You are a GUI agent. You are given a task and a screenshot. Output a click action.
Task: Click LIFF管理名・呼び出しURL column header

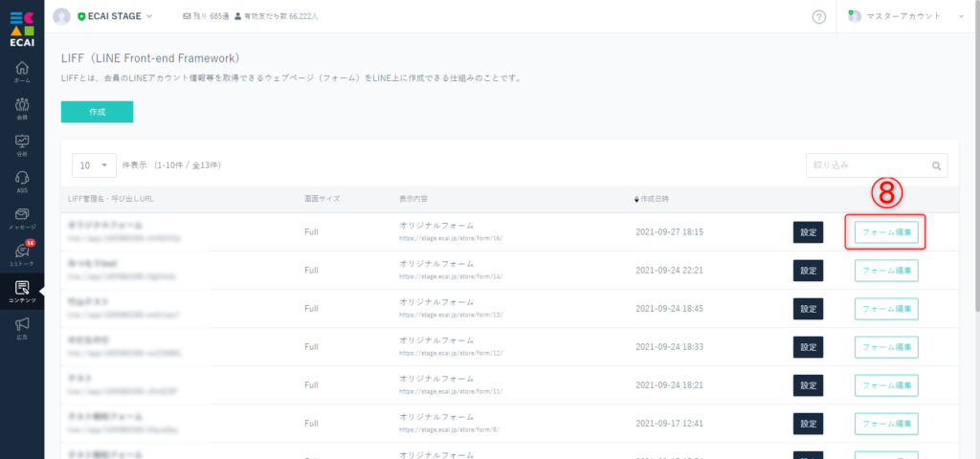(x=111, y=199)
